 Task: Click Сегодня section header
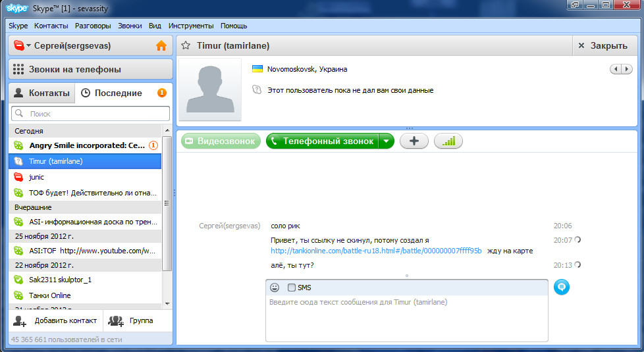coord(84,131)
